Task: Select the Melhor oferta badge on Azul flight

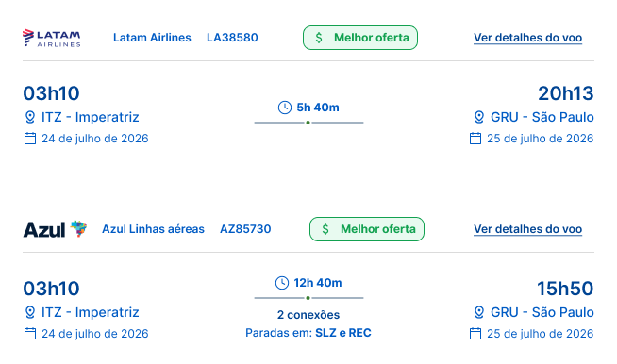Action: coord(367,229)
